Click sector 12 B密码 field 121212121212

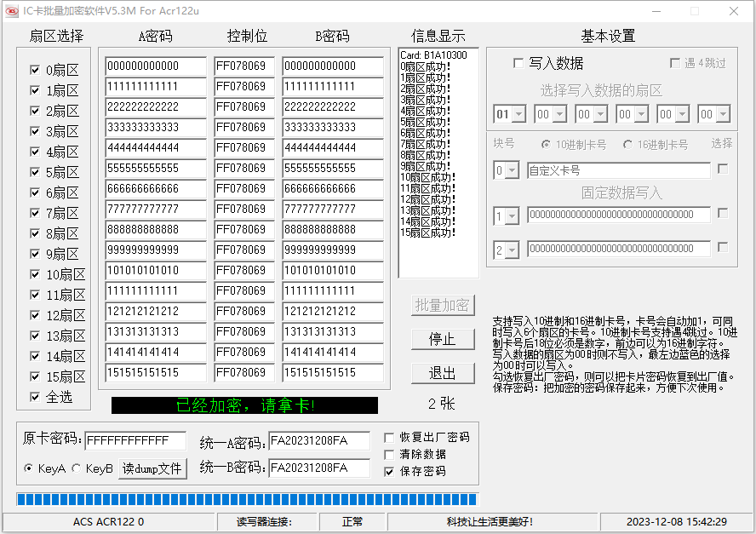click(x=333, y=312)
